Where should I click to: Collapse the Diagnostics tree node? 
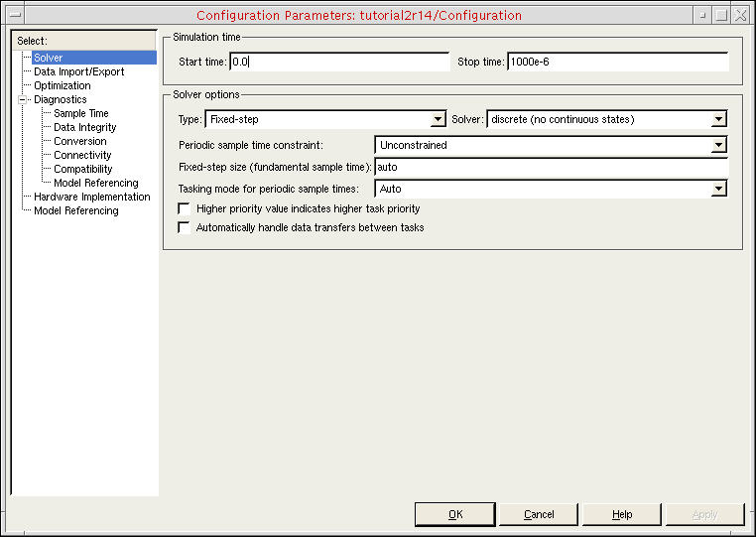(x=22, y=99)
